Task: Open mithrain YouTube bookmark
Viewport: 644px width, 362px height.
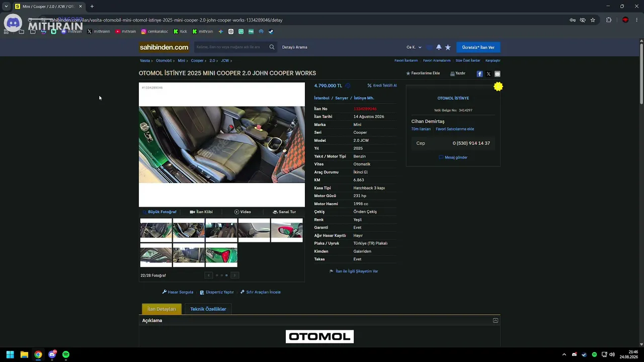Action: pos(125,31)
